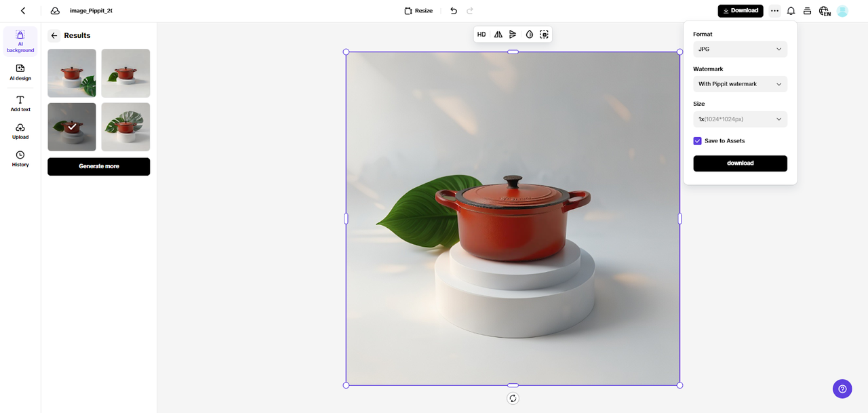Image resolution: width=868 pixels, height=413 pixels.
Task: Open the opacity droplet tool
Action: [530, 35]
